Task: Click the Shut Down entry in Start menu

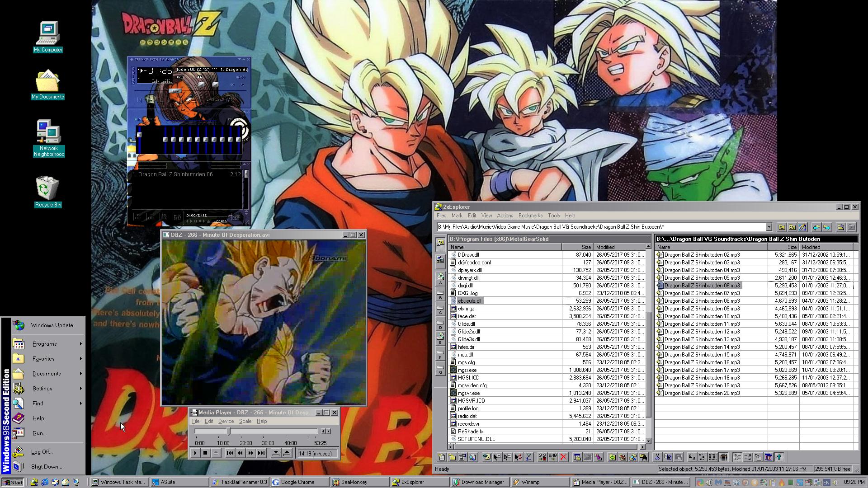Action: (x=46, y=467)
